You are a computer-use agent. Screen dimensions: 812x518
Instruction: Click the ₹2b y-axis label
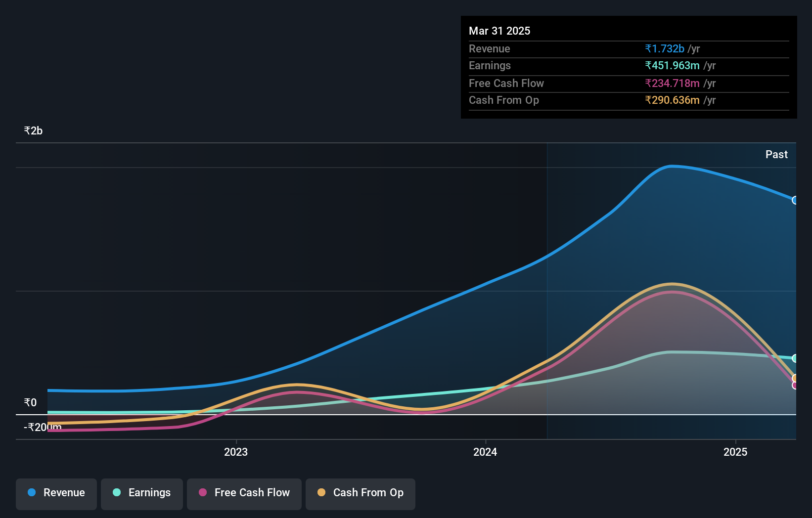click(33, 131)
